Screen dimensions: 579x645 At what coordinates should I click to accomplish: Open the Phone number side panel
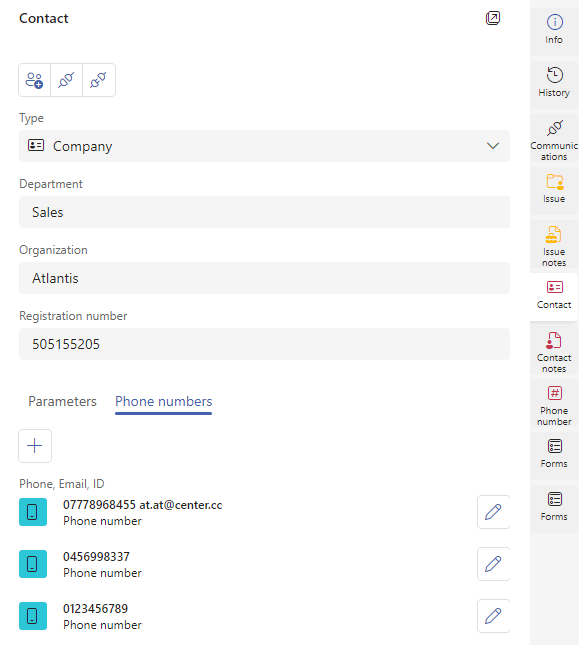[554, 404]
